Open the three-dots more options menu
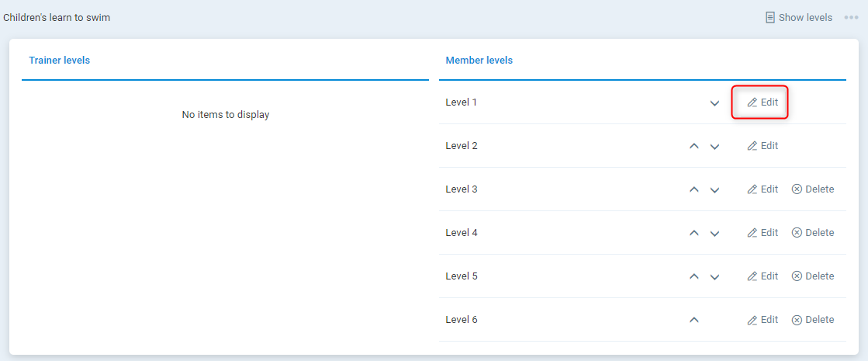The width and height of the screenshot is (868, 361). [x=851, y=18]
